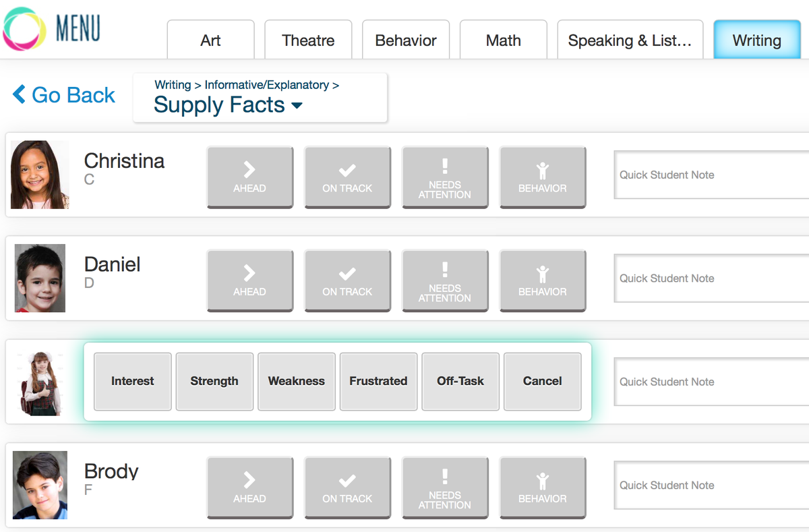Switch to the Theatre tab
The width and height of the screenshot is (809, 532).
point(308,40)
